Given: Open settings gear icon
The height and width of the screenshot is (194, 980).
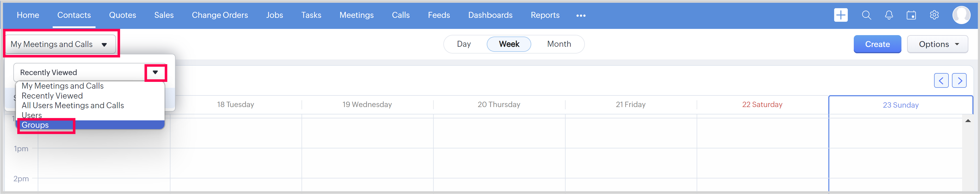Looking at the screenshot, I should tap(934, 15).
